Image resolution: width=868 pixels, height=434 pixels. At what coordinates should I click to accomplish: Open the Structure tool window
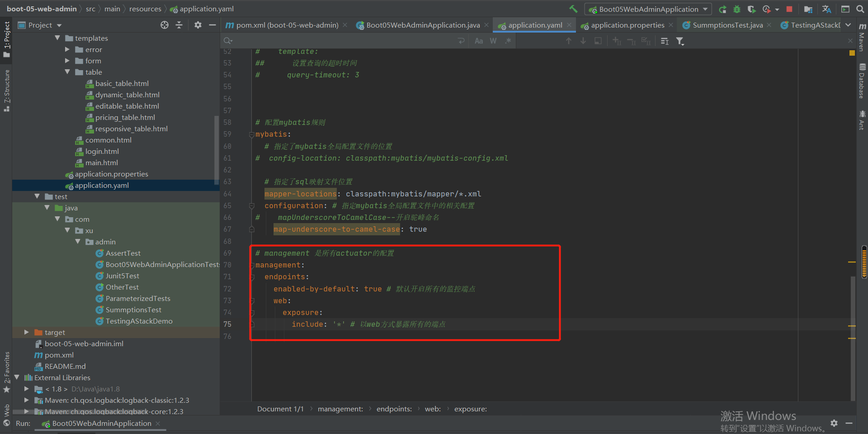[6, 91]
